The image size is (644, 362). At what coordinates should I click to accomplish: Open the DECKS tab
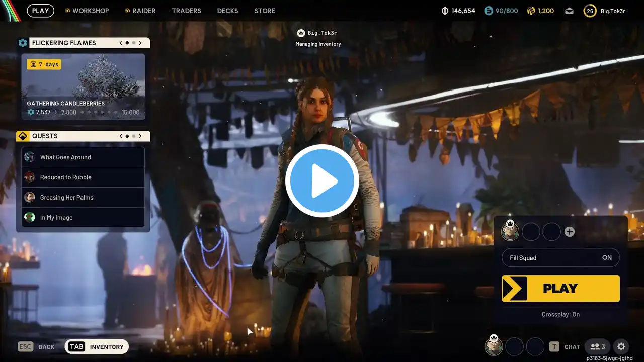pyautogui.click(x=228, y=11)
